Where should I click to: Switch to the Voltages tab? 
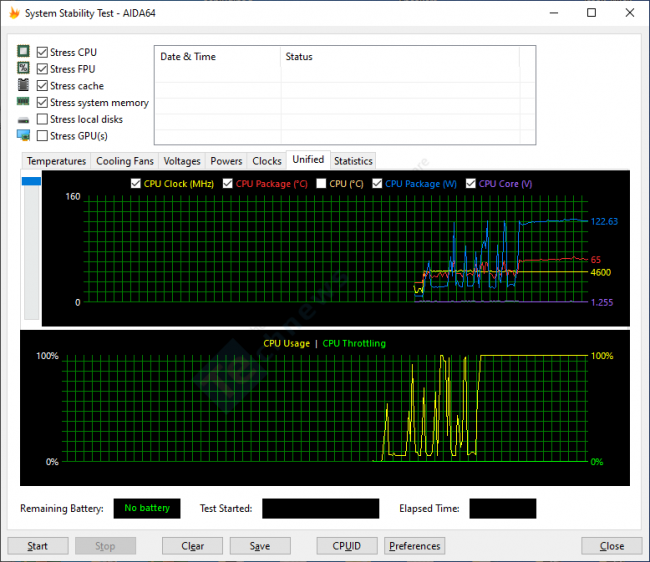pyautogui.click(x=182, y=161)
